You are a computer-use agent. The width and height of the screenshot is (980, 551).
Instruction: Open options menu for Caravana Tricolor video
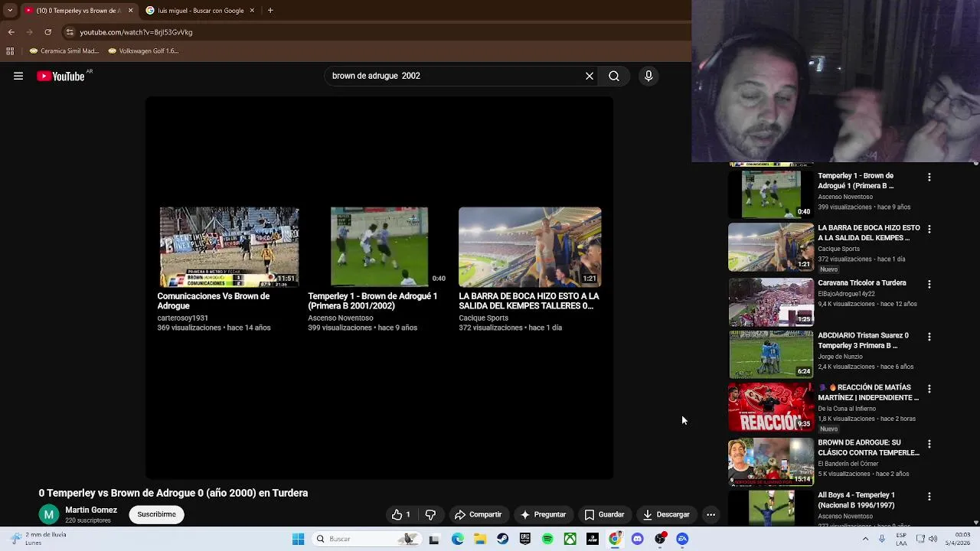click(929, 284)
